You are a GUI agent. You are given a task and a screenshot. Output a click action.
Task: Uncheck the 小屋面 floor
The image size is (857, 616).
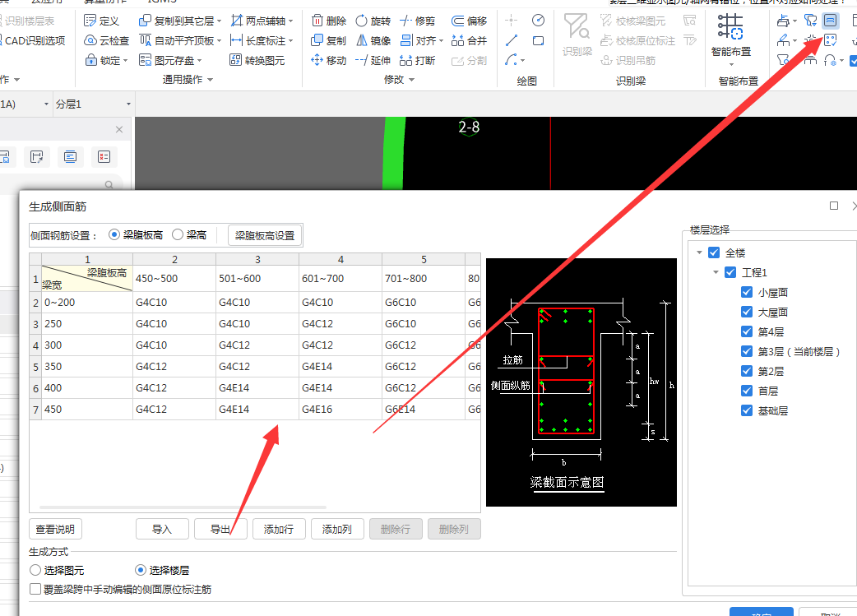point(747,293)
